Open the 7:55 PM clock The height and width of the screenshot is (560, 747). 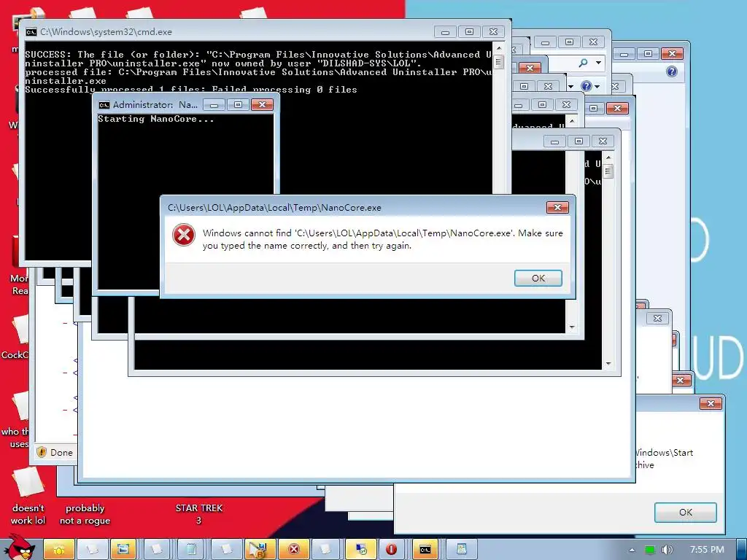[707, 550]
